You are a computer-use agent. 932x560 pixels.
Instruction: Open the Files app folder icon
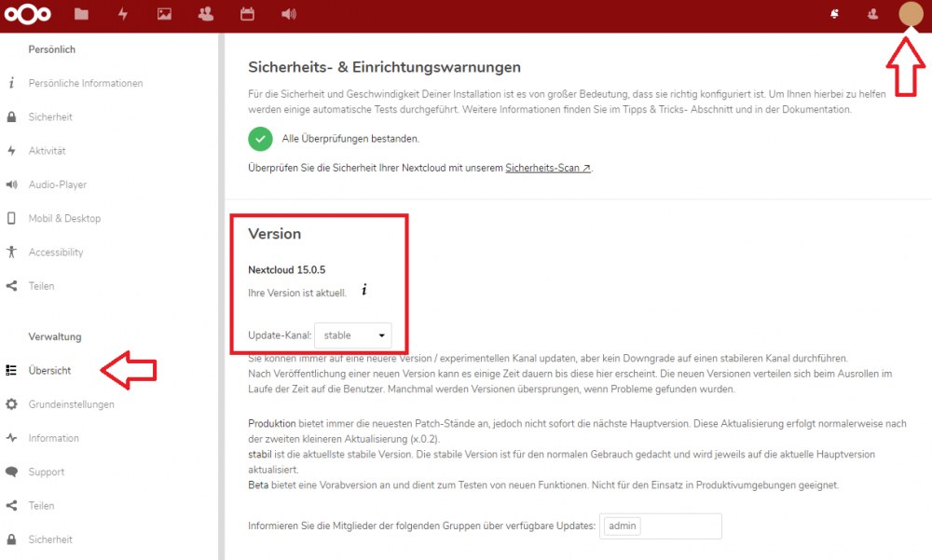click(x=81, y=14)
